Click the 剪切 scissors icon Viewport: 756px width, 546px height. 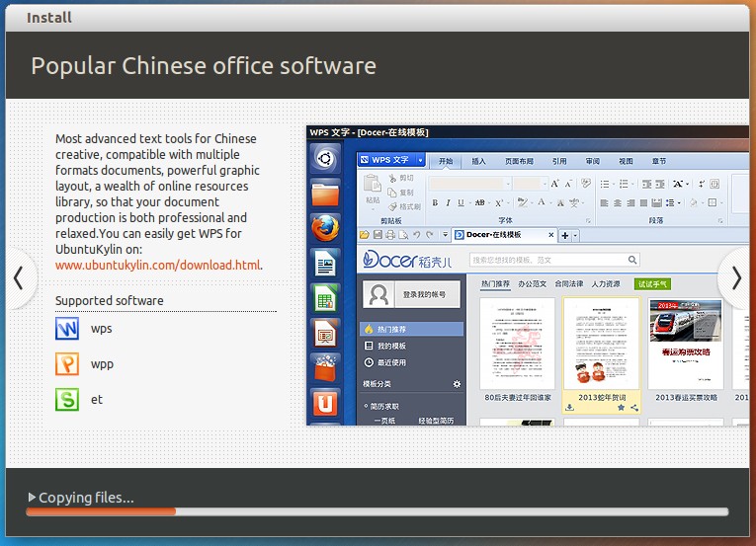pyautogui.click(x=392, y=178)
